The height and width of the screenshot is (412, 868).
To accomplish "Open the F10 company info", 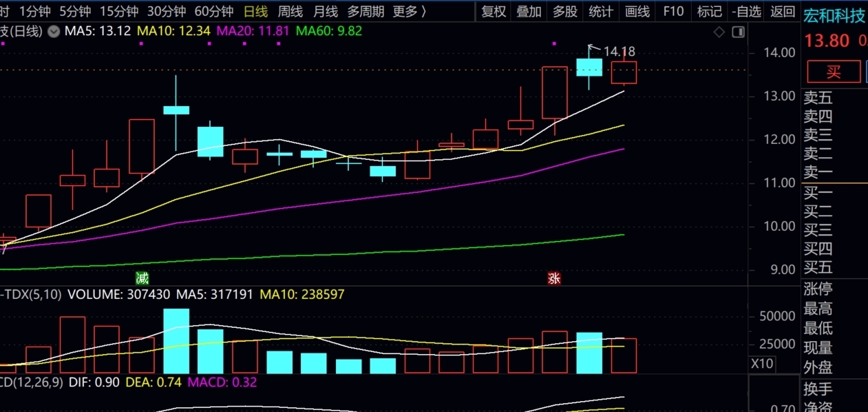I will point(673,11).
